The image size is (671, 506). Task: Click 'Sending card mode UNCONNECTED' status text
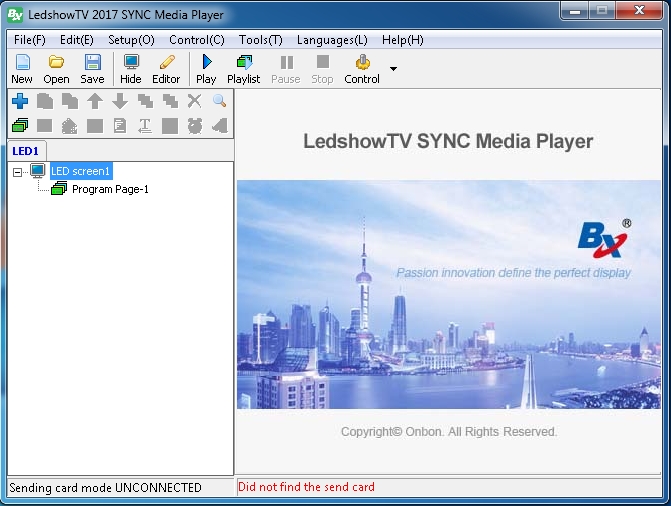point(105,488)
